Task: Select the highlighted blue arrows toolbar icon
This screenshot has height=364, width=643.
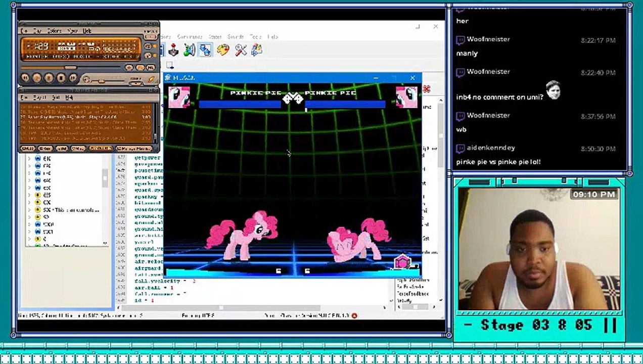Action: (205, 50)
